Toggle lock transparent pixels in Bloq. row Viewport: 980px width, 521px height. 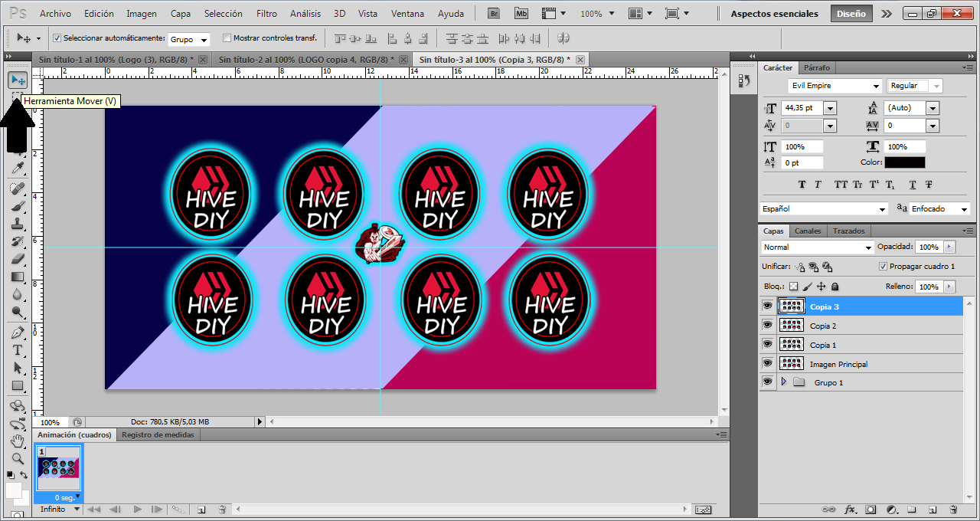pyautogui.click(x=794, y=287)
